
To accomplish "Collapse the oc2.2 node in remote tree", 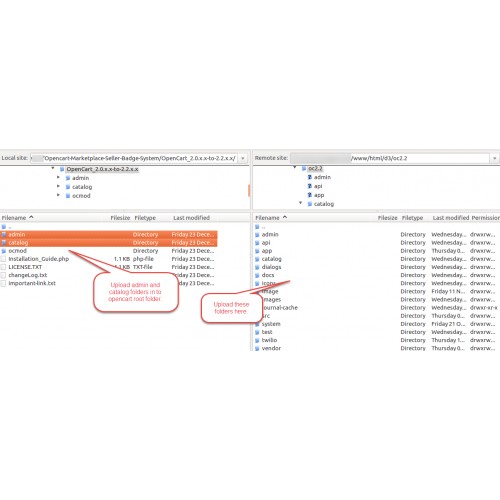I will click(x=295, y=167).
